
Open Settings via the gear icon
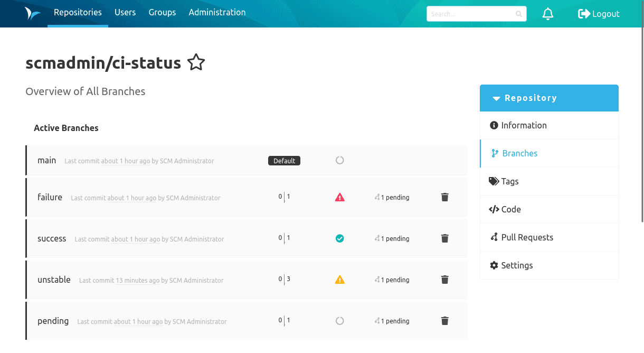[493, 265]
